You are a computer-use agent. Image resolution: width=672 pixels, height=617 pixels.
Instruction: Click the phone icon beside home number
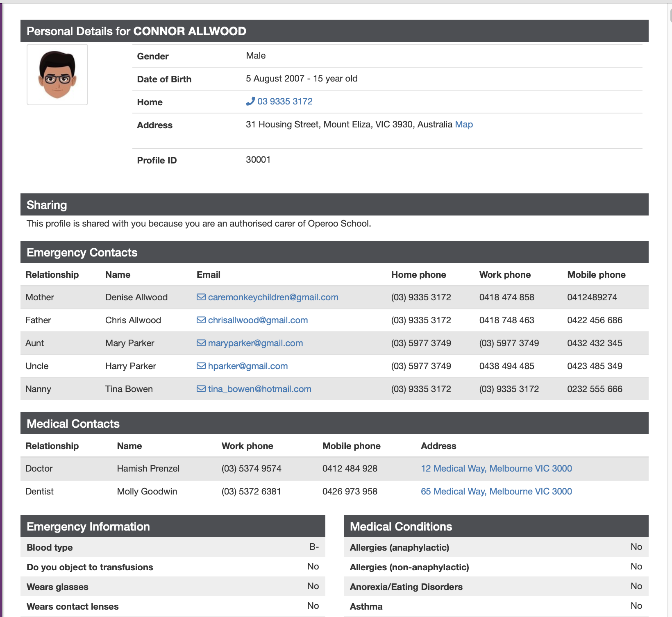coord(250,101)
